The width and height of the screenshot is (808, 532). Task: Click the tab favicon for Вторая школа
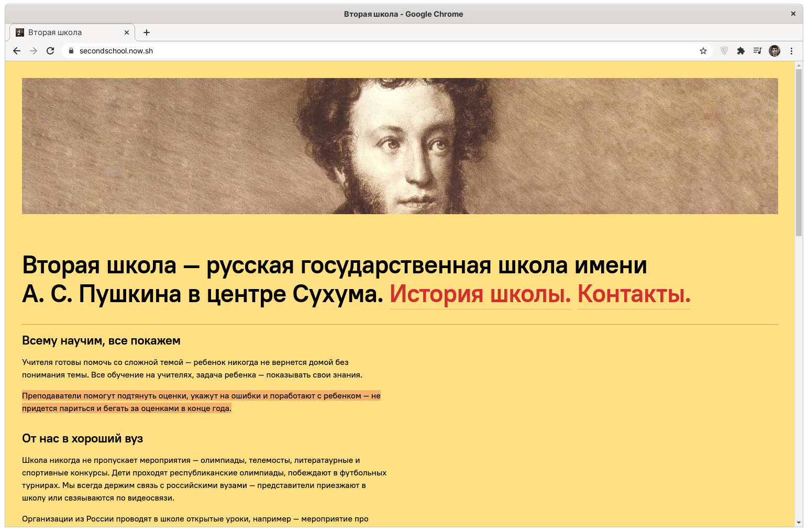pos(20,32)
